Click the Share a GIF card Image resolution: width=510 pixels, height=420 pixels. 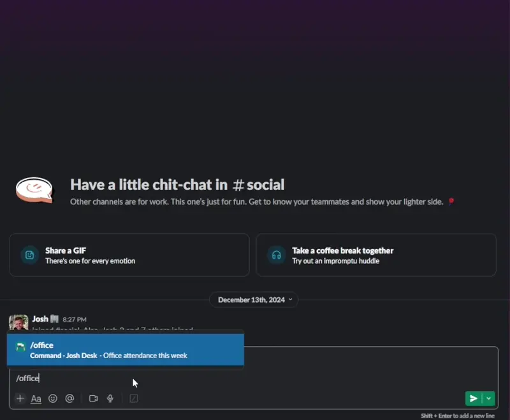pos(129,255)
